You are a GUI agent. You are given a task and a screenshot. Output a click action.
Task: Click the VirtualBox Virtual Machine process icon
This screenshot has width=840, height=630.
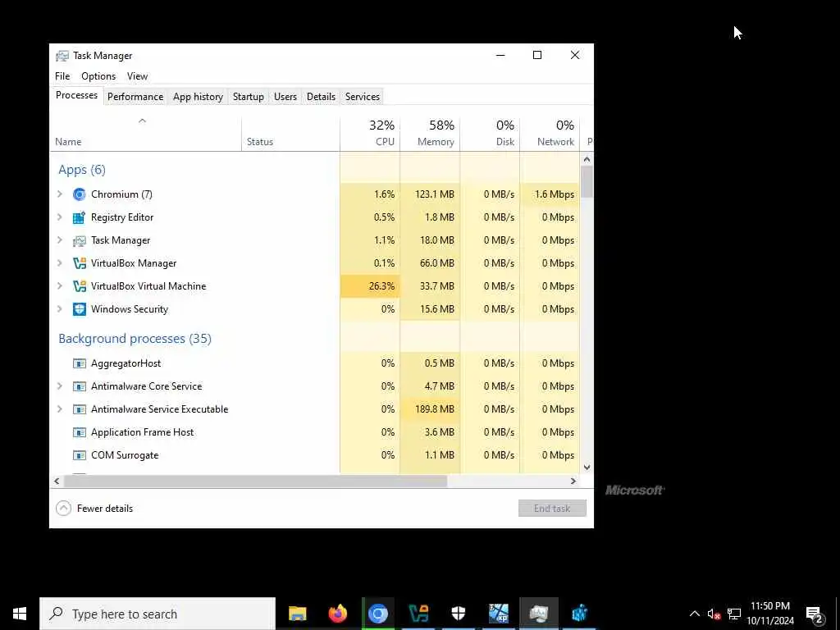(x=80, y=286)
